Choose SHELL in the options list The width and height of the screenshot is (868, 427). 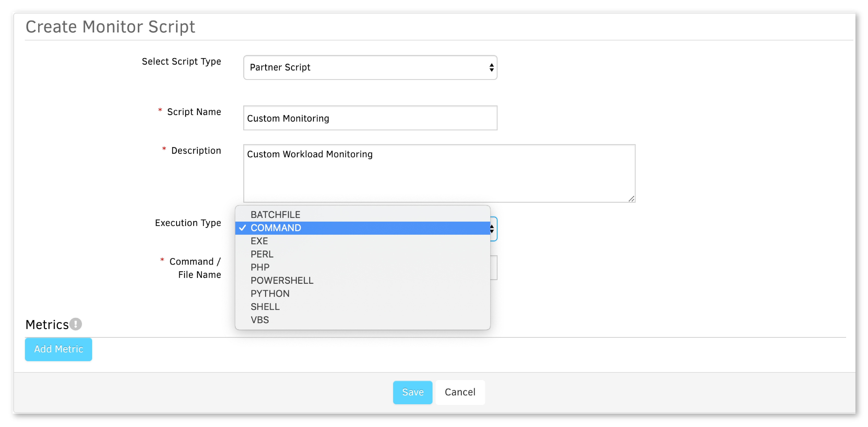265,307
